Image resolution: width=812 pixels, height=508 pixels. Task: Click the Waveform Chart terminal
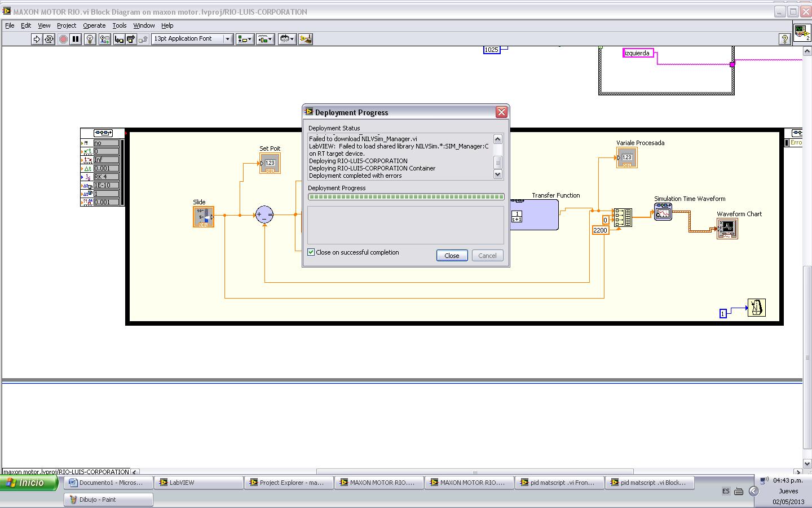coord(727,229)
